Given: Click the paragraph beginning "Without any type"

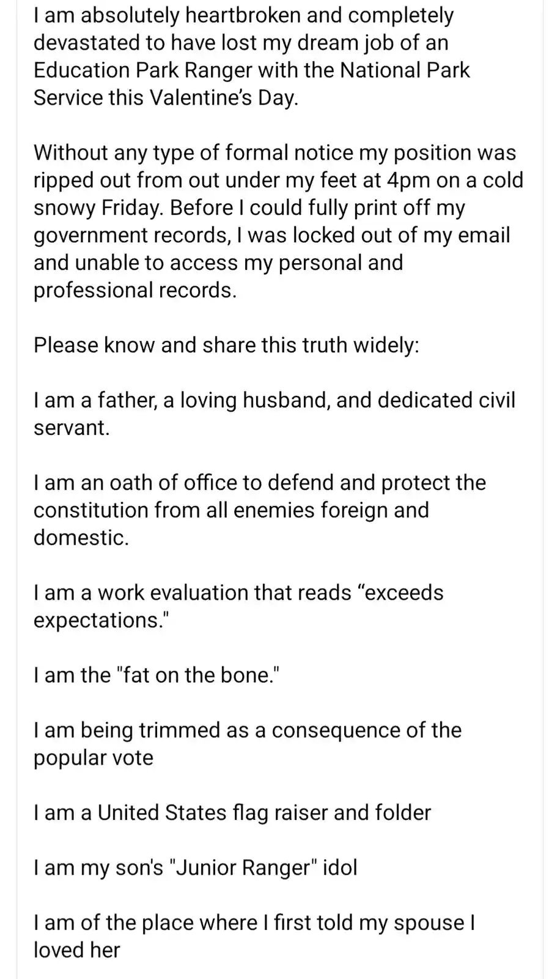Looking at the screenshot, I should coord(279,221).
